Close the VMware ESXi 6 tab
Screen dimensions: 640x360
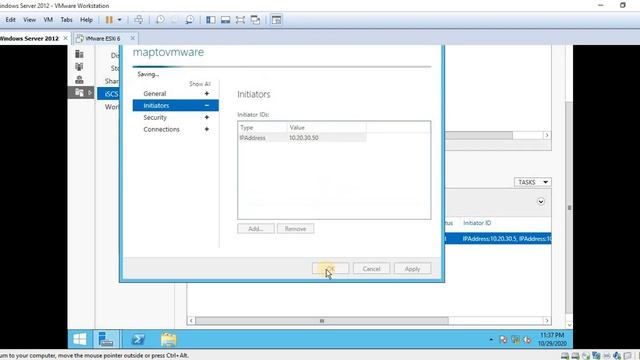tap(133, 38)
